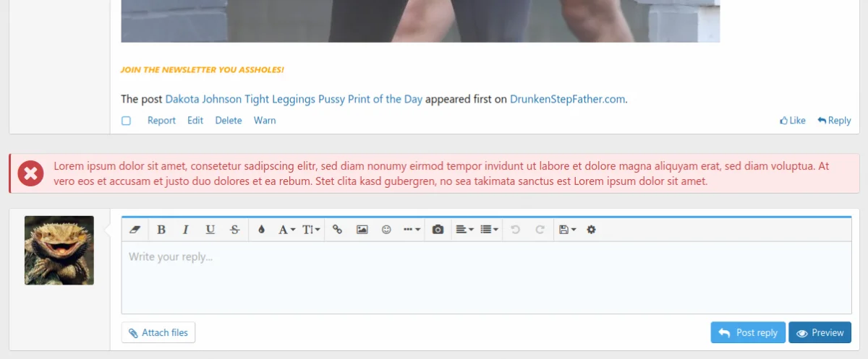Click the Attach files button
This screenshot has width=868, height=359.
pos(158,333)
